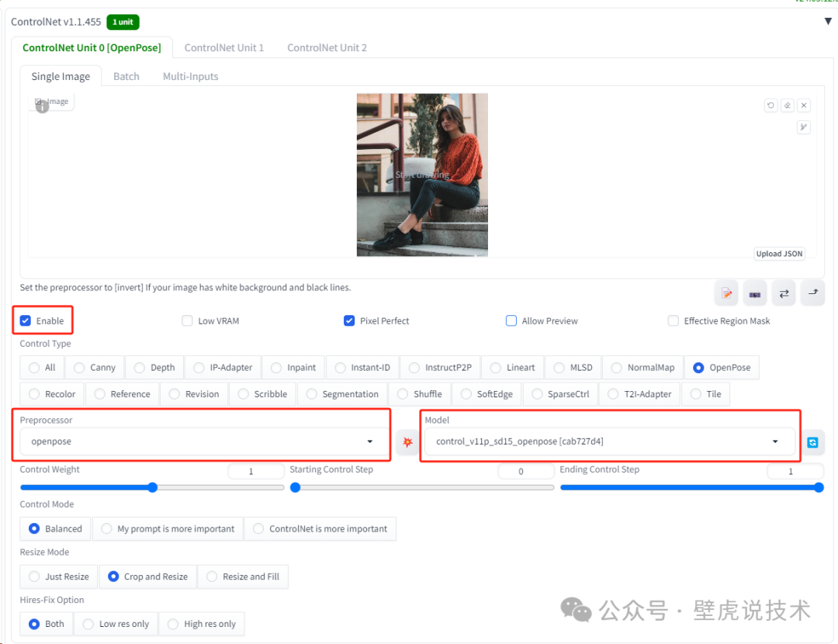This screenshot has height=644, width=838.
Task: Open the new canvas notepad icon
Action: pyautogui.click(x=726, y=293)
